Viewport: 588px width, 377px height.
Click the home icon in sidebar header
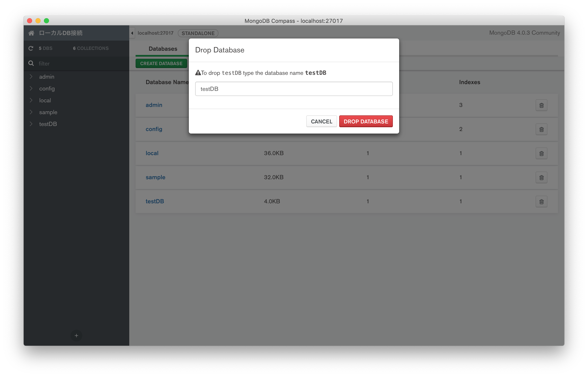(31, 33)
